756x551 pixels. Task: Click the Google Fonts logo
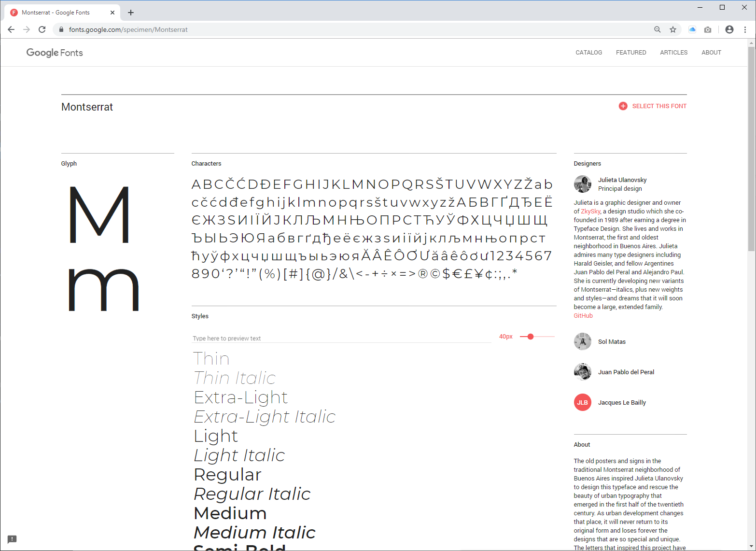[x=55, y=53]
